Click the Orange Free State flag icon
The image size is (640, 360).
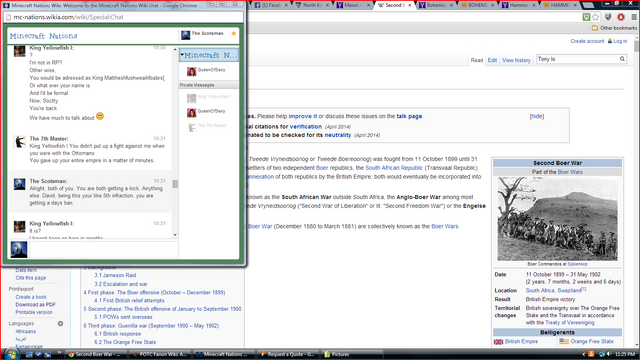pos(564,341)
